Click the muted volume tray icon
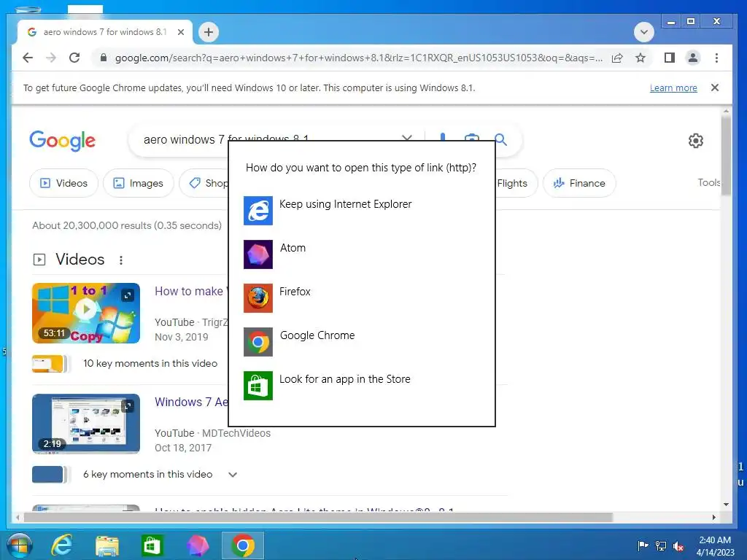This screenshot has height=560, width=747. (x=678, y=546)
